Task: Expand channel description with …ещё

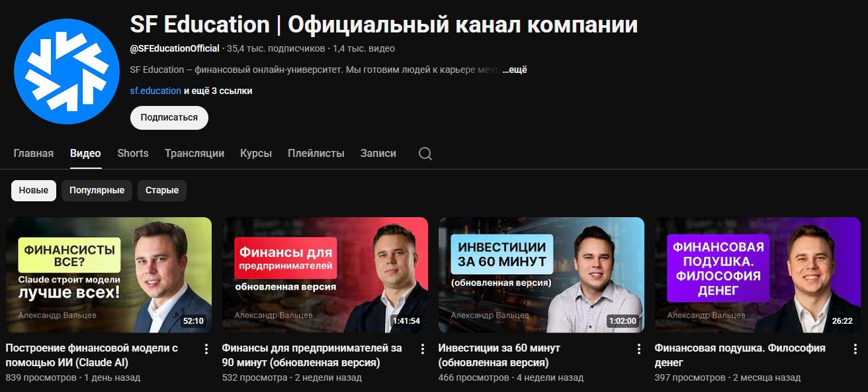Action: (x=515, y=70)
